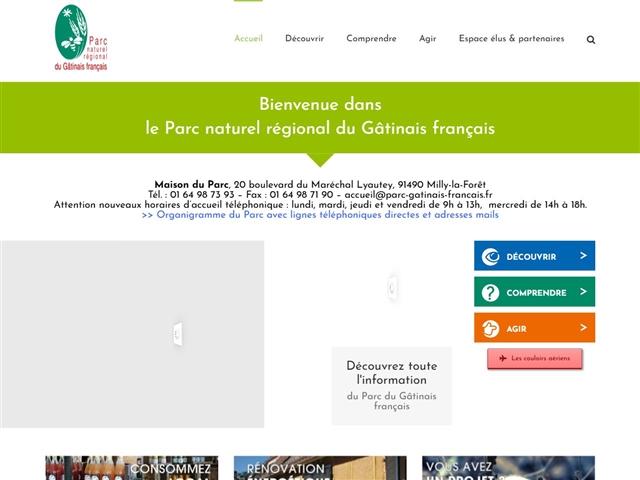This screenshot has height=480, width=640.
Task: Go to the Accueil menu item
Action: pos(248,39)
